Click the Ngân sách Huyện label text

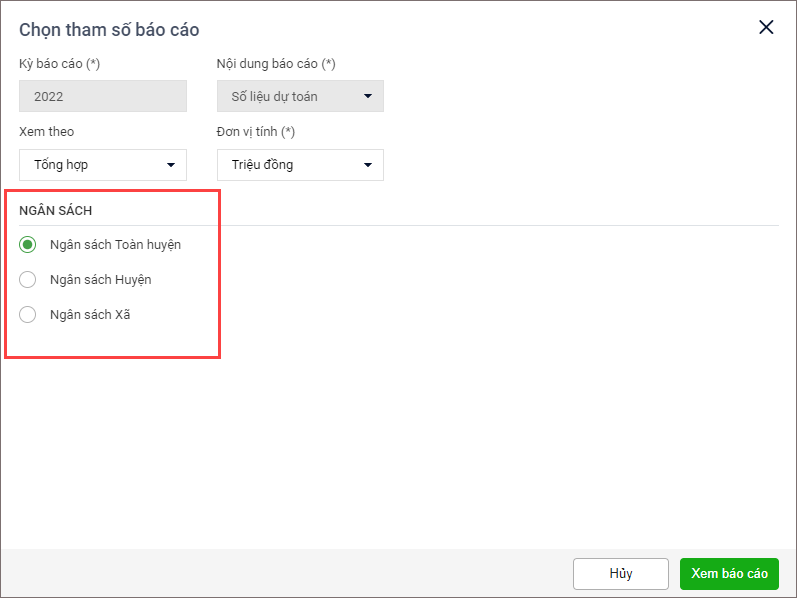[x=100, y=279]
